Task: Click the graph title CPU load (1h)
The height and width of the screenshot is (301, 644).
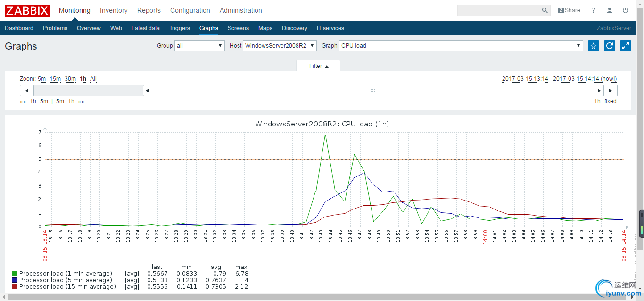Action: [322, 124]
